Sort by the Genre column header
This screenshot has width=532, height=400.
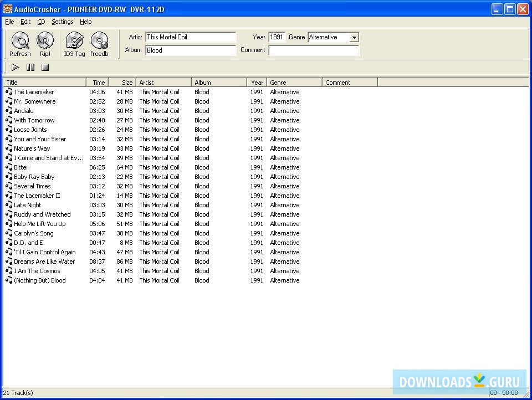[x=294, y=82]
